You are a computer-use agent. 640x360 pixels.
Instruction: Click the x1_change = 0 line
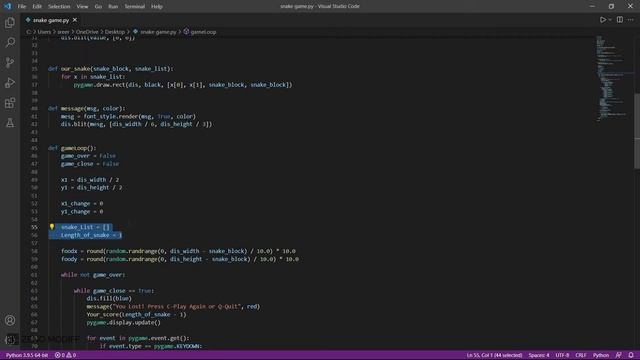82,203
